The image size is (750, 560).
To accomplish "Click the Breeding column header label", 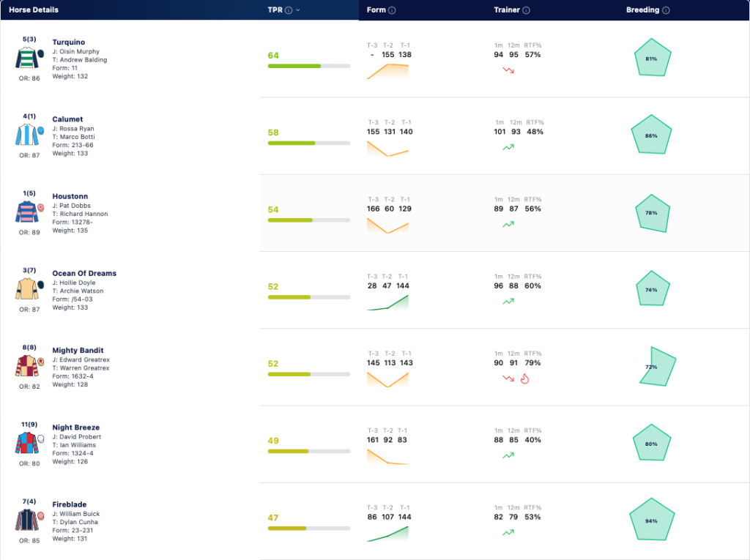I will coord(642,10).
